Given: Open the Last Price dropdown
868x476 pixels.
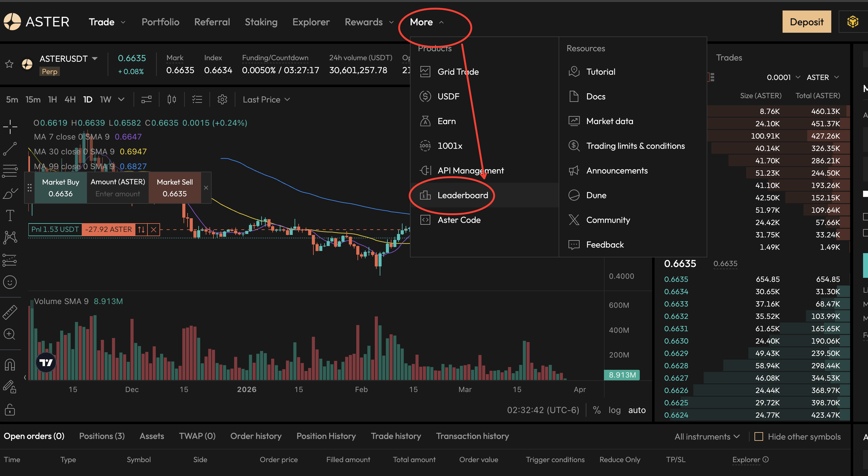Looking at the screenshot, I should (266, 99).
